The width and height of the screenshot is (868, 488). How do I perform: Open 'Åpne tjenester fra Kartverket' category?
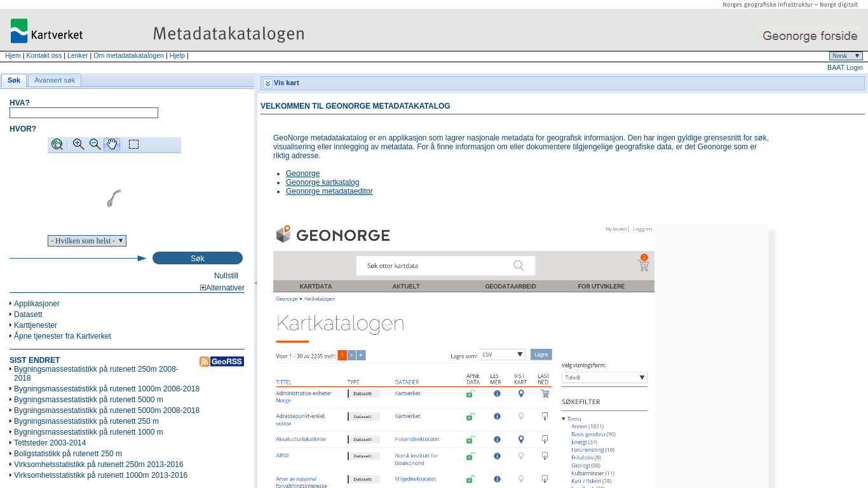(x=62, y=336)
